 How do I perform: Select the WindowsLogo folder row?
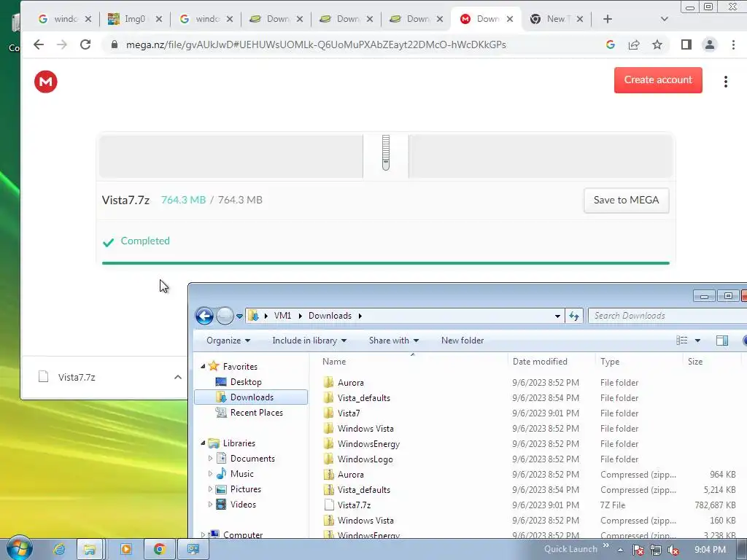pyautogui.click(x=529, y=459)
